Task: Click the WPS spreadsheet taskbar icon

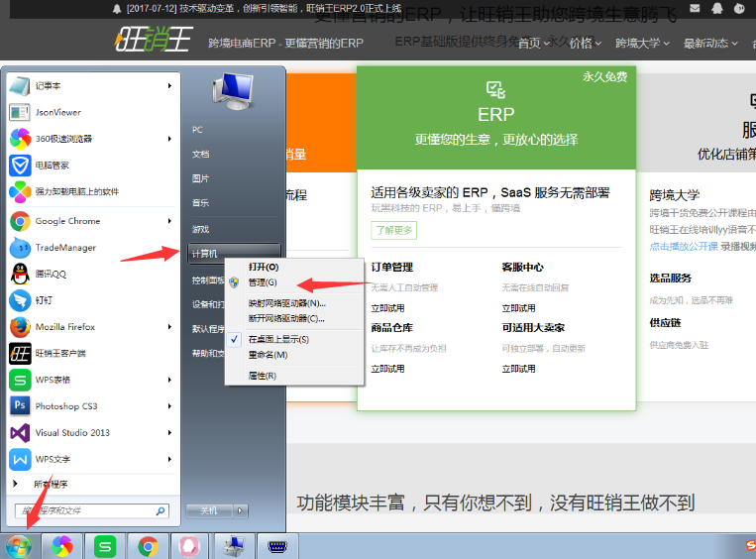Action: click(105, 546)
